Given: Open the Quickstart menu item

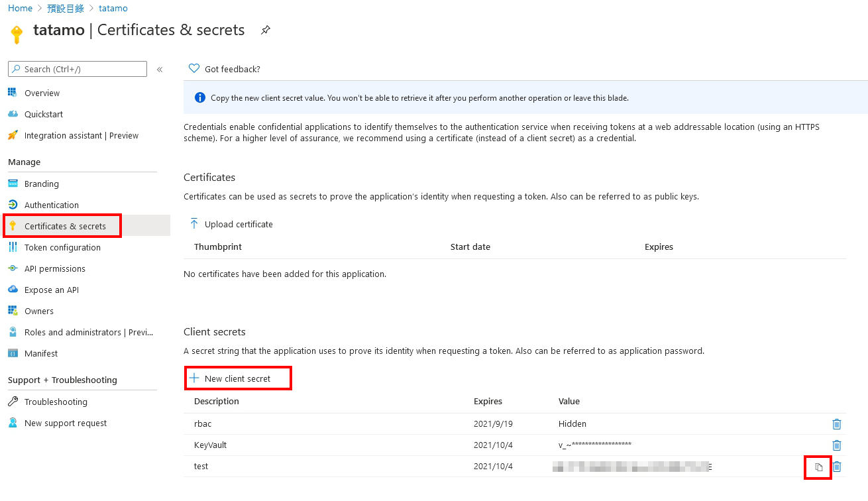Looking at the screenshot, I should 44,114.
